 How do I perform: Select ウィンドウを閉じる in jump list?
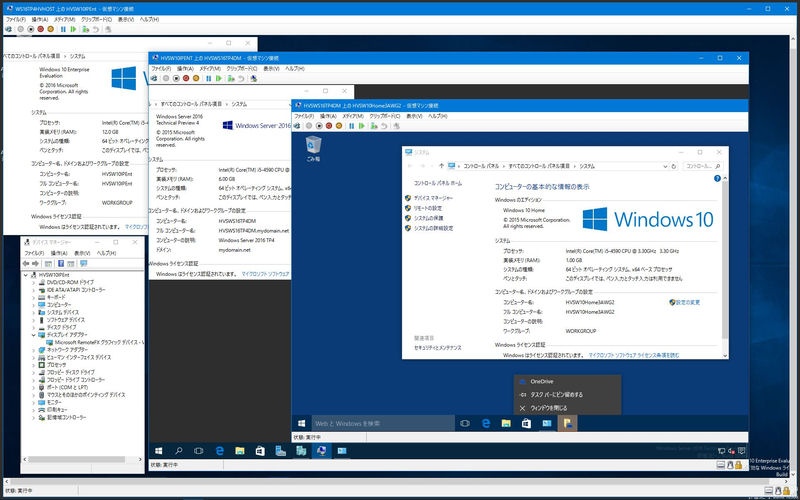tap(567, 408)
